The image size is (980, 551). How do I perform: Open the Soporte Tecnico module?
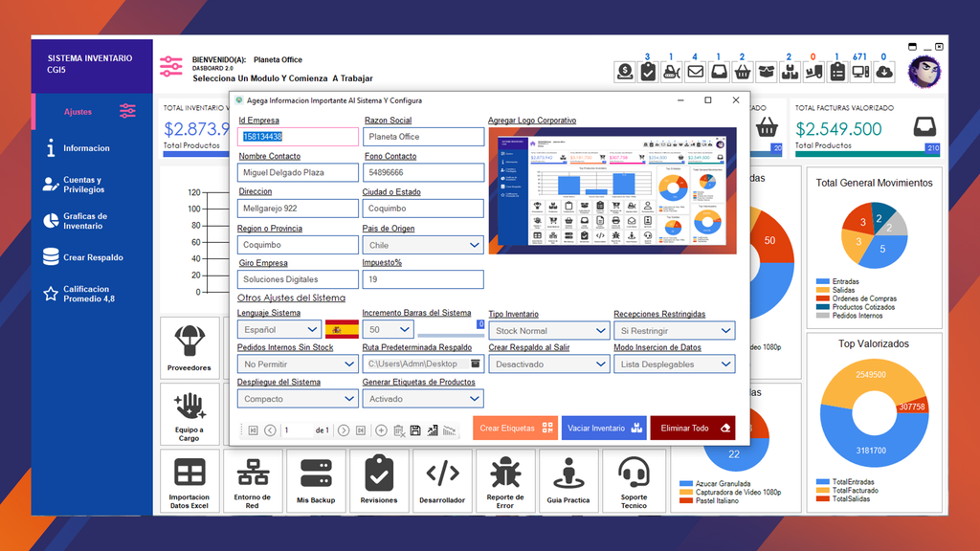pyautogui.click(x=634, y=481)
